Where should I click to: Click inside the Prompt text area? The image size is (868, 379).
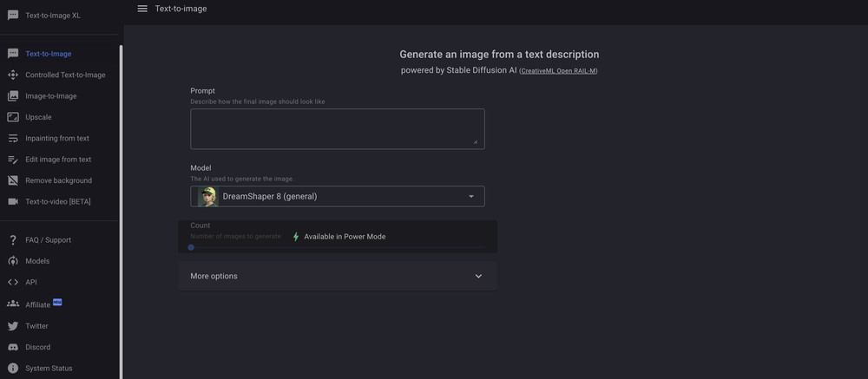338,129
